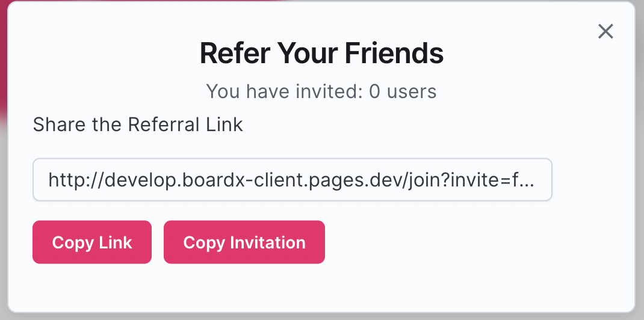Hit the X at the dialog's corner

tap(605, 31)
